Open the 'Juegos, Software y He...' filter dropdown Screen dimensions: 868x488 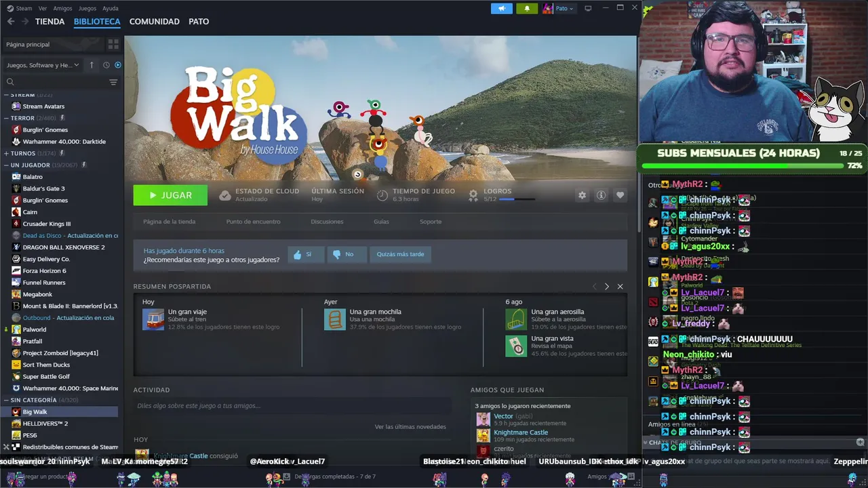[x=43, y=65]
